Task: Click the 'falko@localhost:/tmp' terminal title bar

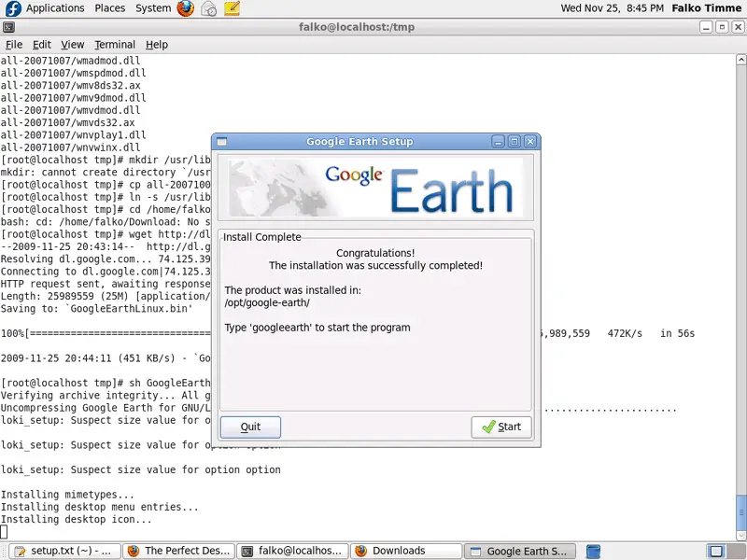Action: (357, 27)
